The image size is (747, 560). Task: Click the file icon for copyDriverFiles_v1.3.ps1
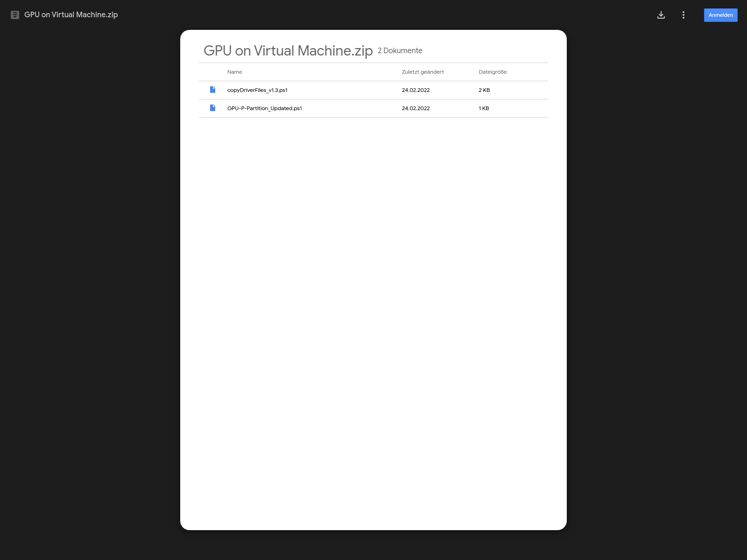[x=213, y=90]
